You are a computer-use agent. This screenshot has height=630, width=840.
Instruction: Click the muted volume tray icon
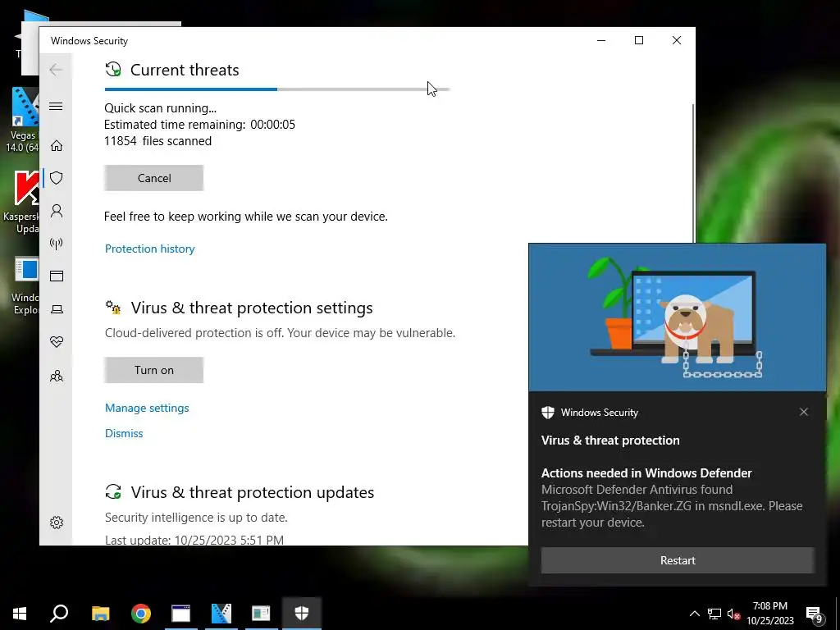[x=733, y=614]
